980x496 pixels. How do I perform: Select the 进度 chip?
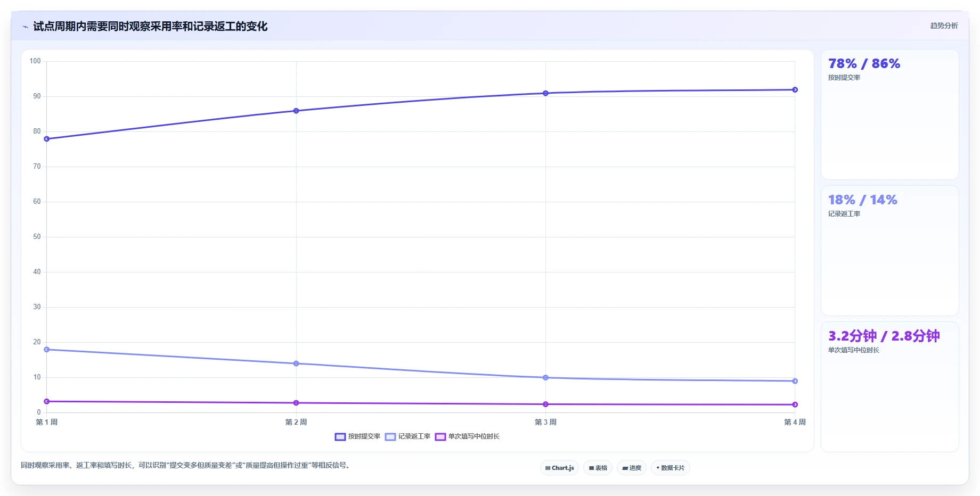click(x=632, y=468)
